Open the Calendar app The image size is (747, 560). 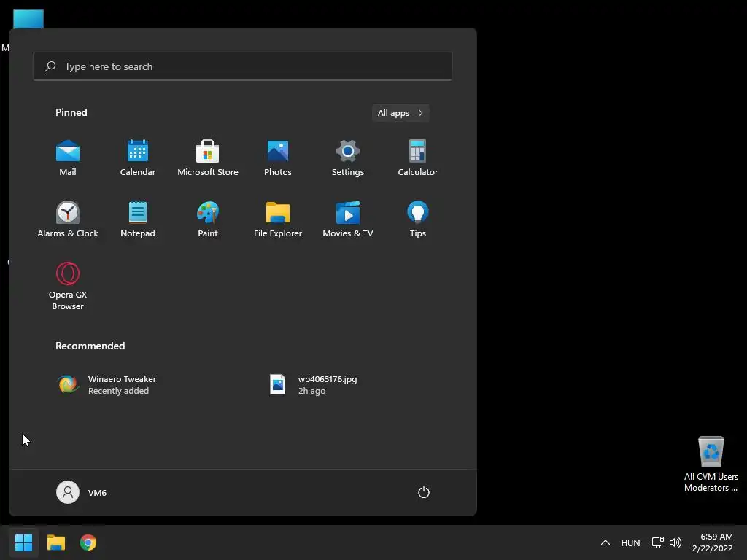click(x=138, y=158)
